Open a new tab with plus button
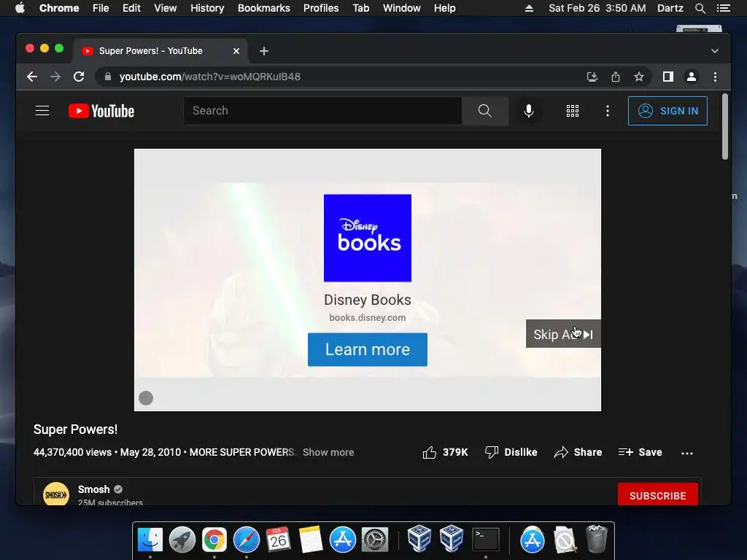This screenshot has width=747, height=560. [264, 51]
